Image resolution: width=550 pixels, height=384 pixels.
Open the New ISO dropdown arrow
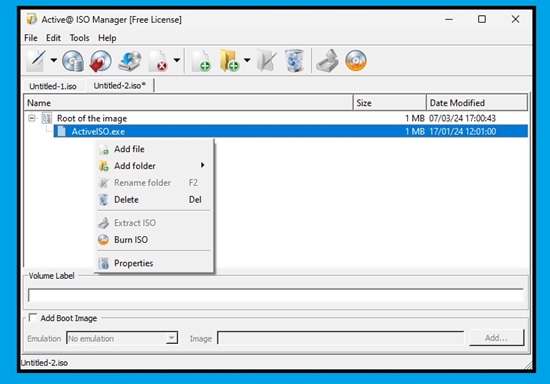pyautogui.click(x=54, y=60)
